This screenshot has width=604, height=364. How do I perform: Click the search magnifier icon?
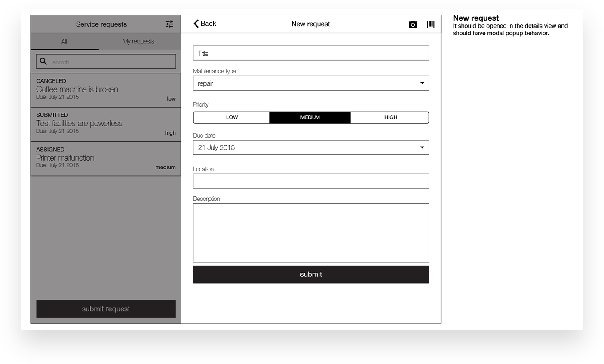tap(43, 61)
